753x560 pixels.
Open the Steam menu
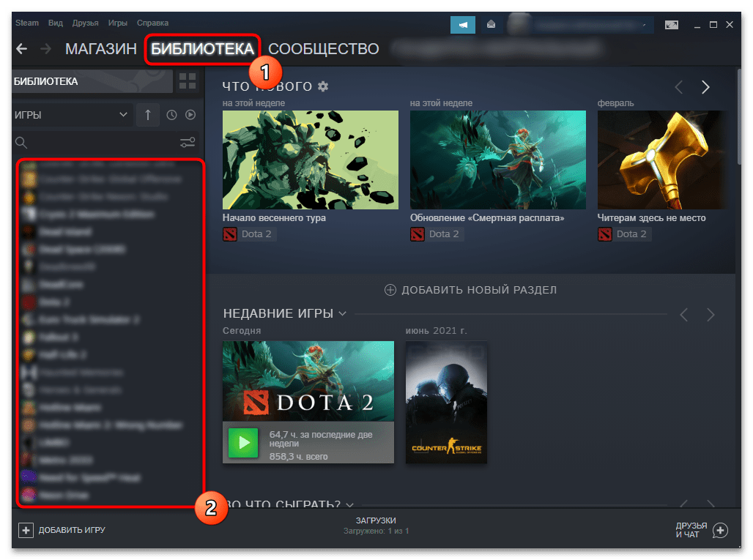[27, 23]
